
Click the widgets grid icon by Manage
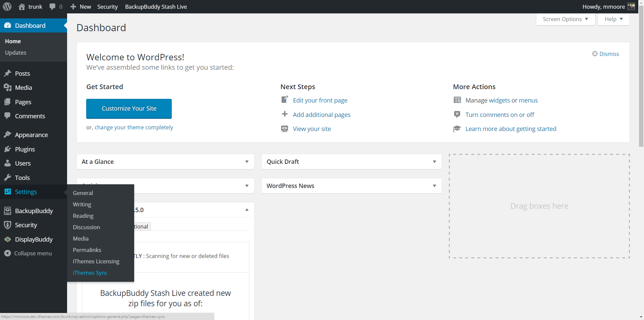pyautogui.click(x=457, y=100)
